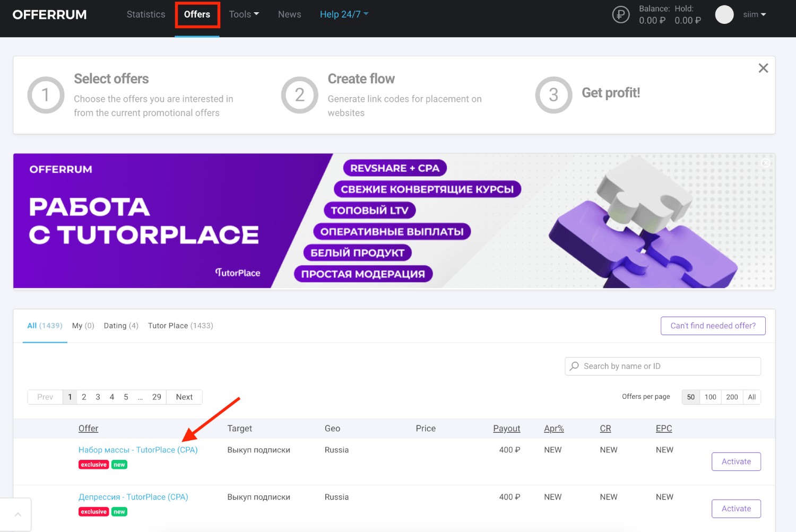
Task: Activate the Набор массы offer
Action: point(736,461)
